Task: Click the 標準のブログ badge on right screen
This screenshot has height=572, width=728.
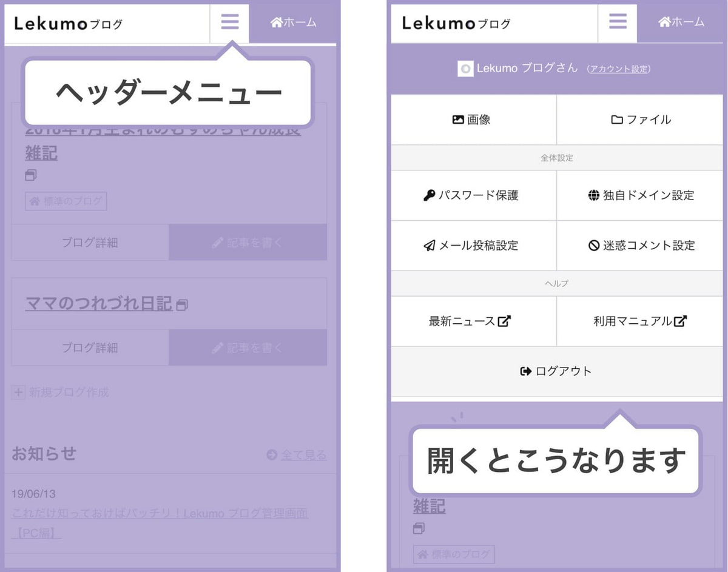Action: (454, 554)
